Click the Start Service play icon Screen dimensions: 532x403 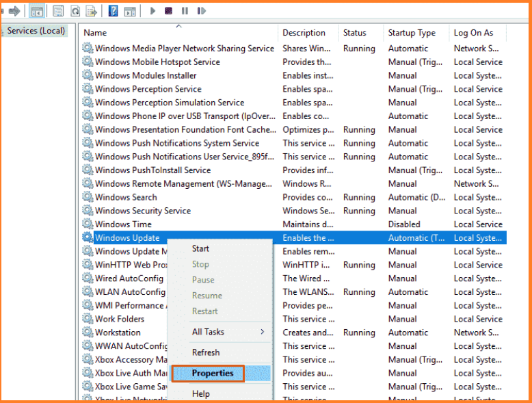tap(152, 11)
